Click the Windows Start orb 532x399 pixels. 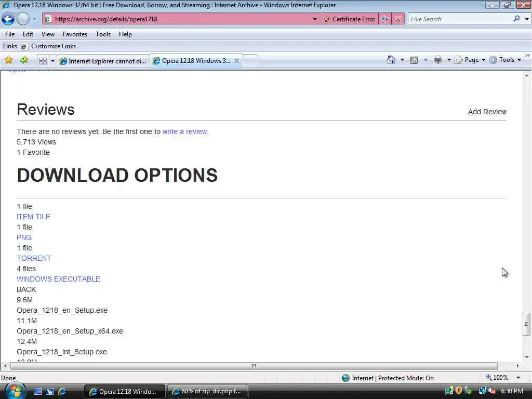click(15, 391)
